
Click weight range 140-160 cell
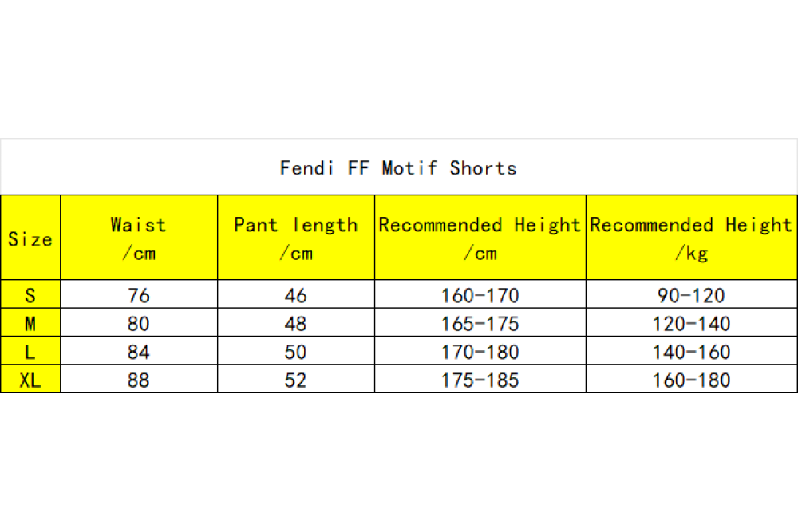[x=692, y=351]
